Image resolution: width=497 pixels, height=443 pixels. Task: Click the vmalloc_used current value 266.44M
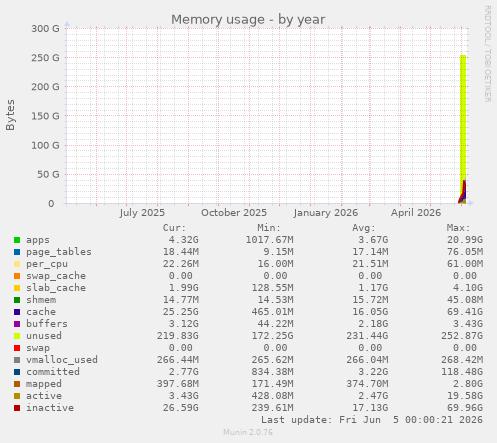[178, 360]
